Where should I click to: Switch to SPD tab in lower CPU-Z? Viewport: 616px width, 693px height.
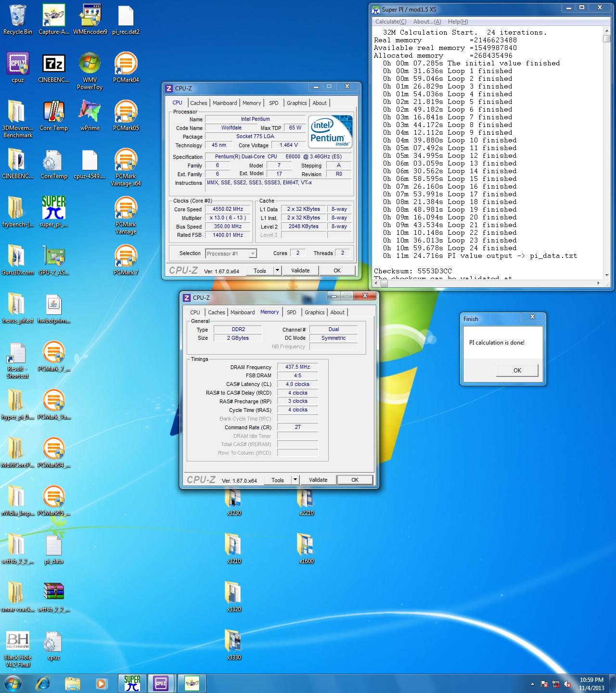coord(292,312)
